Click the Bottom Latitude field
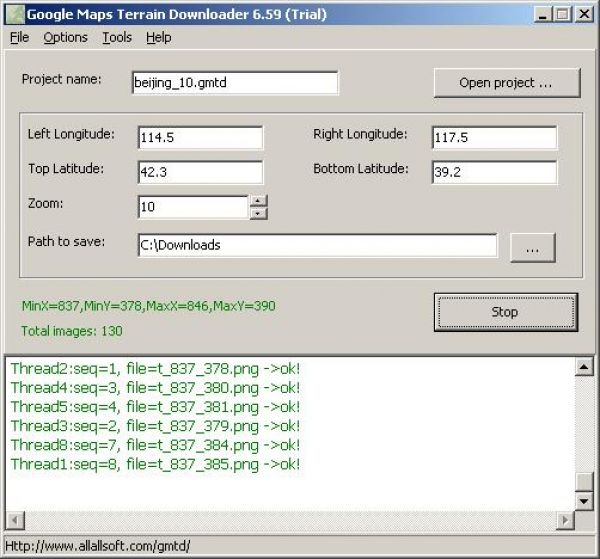 [494, 172]
